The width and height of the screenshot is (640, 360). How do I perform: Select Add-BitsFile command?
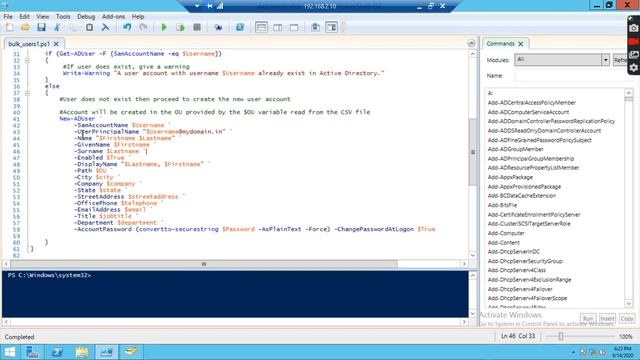coord(502,205)
